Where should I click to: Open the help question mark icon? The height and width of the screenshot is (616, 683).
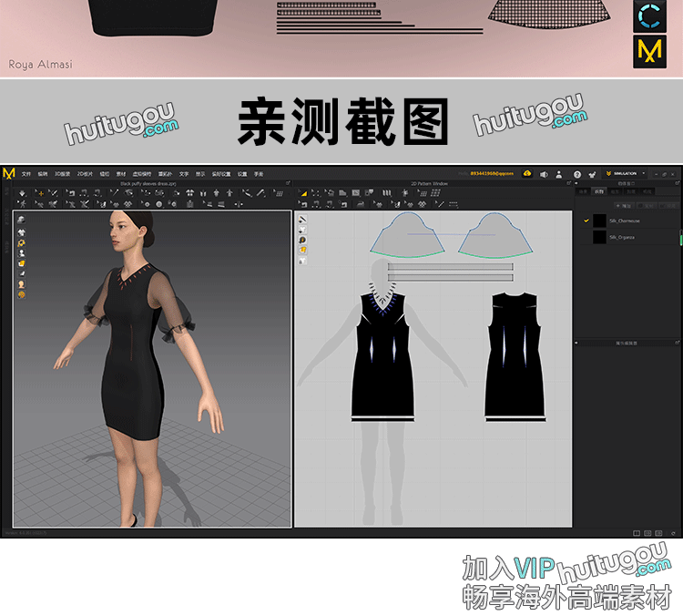pos(577,174)
